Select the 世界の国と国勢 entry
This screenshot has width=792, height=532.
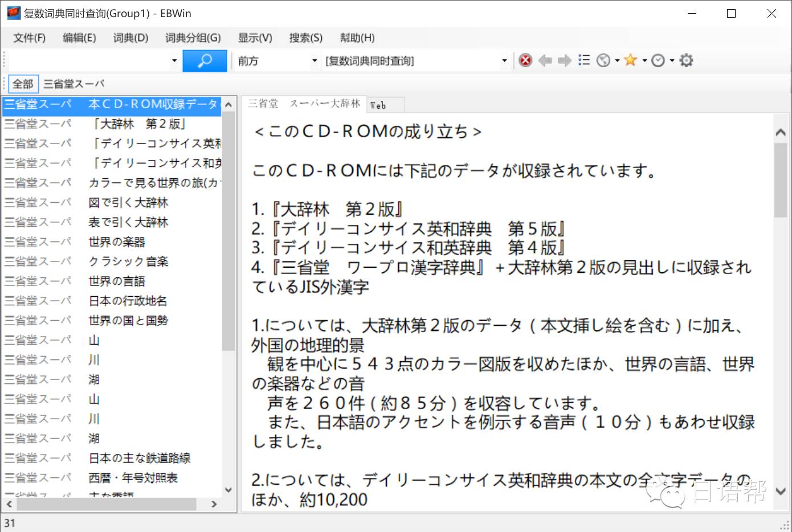point(112,321)
